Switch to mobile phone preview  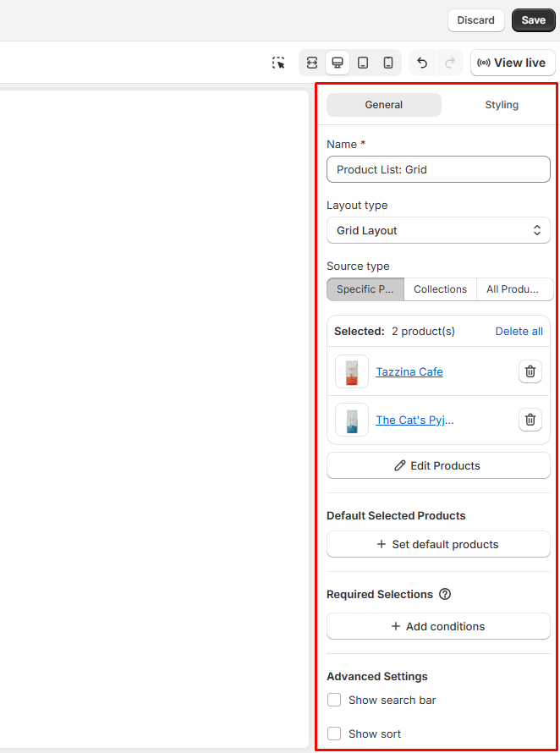pos(388,63)
